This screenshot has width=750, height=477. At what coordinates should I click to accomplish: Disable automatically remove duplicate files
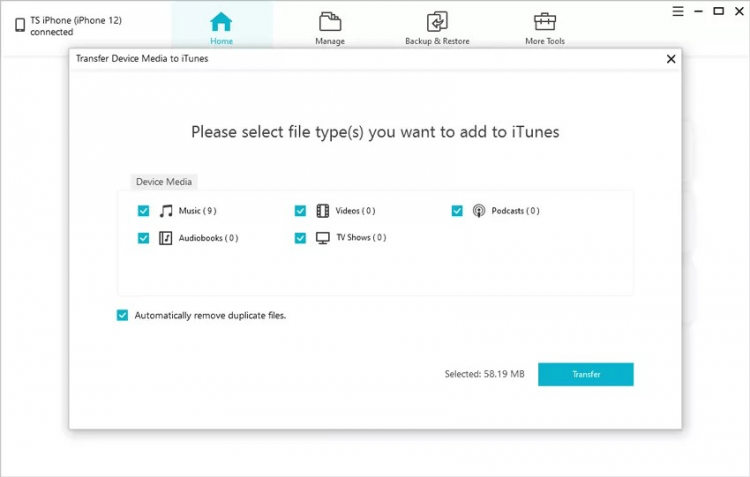(122, 315)
